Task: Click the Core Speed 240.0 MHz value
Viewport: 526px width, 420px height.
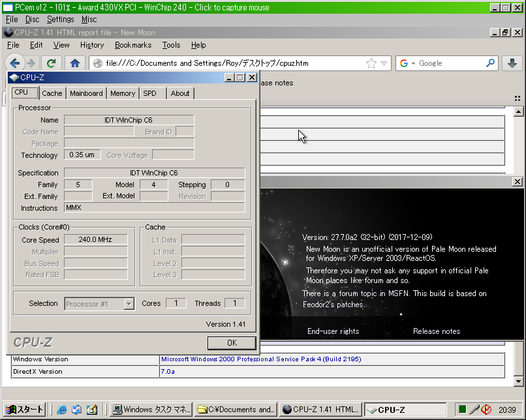Action: click(95, 239)
